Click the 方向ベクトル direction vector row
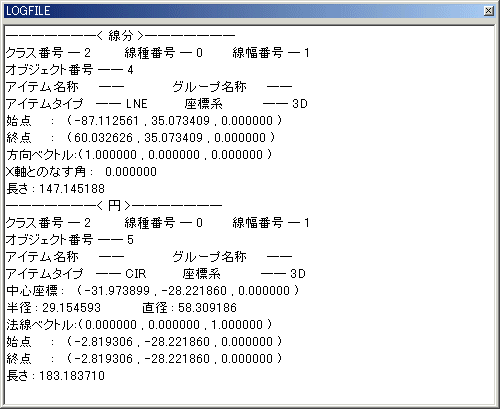500x409 pixels. tap(139, 155)
